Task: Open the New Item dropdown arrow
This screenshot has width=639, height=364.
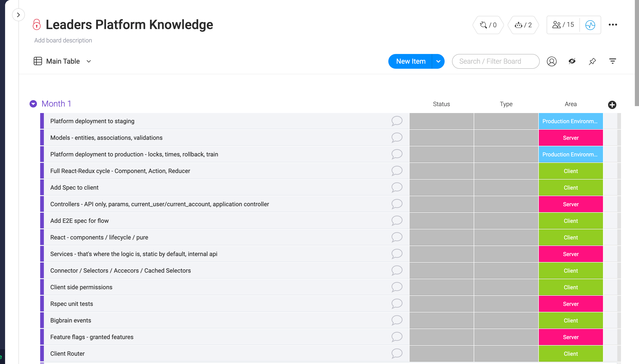Action: tap(438, 61)
